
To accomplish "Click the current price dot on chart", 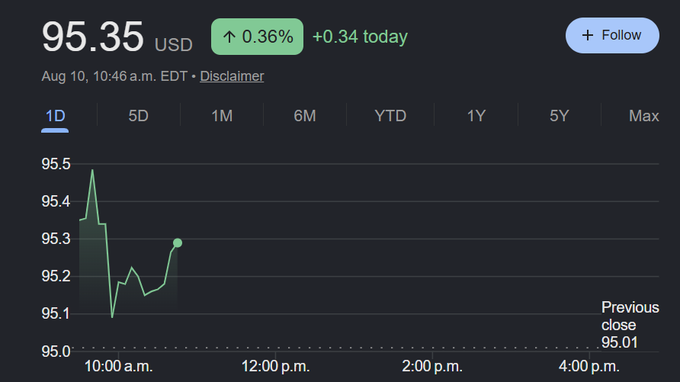I will tap(177, 243).
